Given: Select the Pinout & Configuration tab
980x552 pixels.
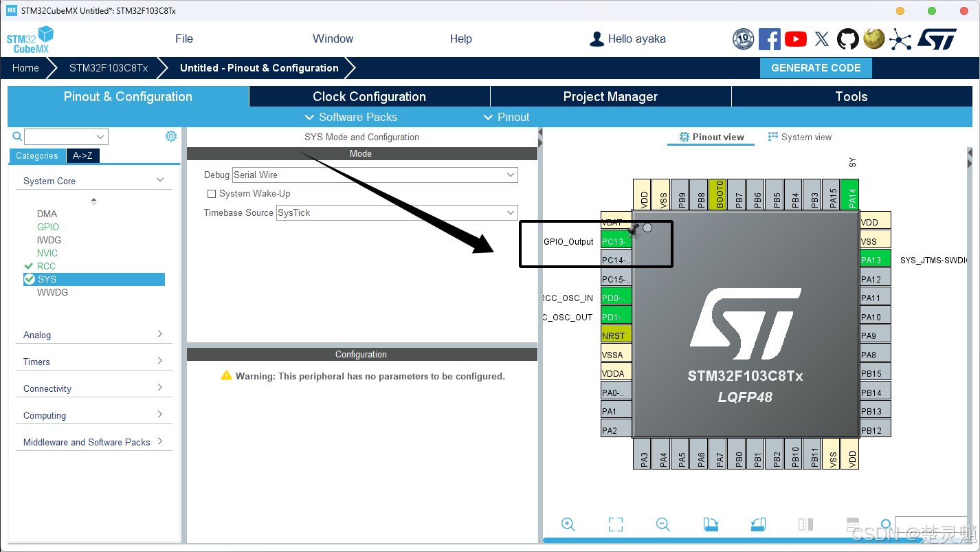Looking at the screenshot, I should point(128,96).
